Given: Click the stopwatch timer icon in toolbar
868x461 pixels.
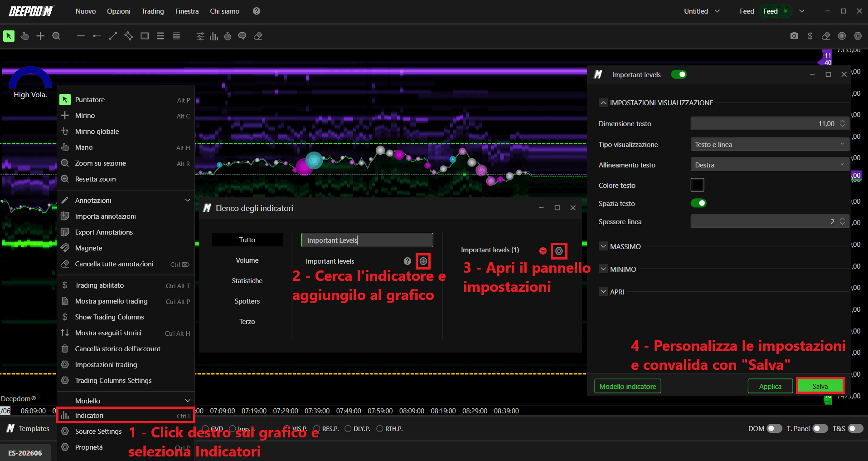Looking at the screenshot, I should pos(228,36).
